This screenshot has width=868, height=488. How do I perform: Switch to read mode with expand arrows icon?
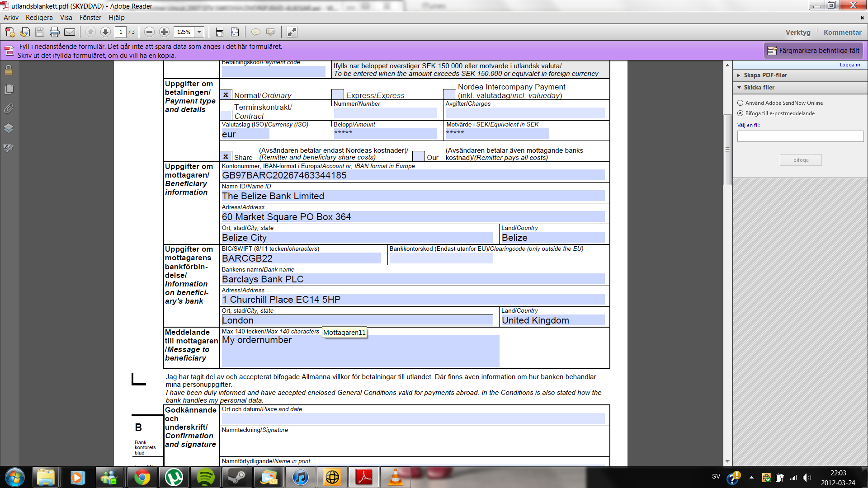[x=292, y=32]
